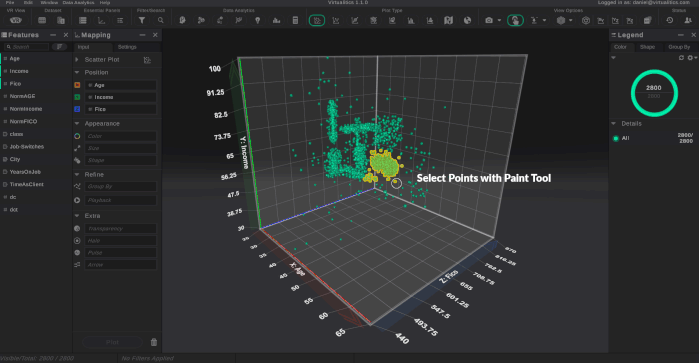Screen dimensions: 699x363
Task: Click the blue Z axis swatch beside Fico
Action: point(77,109)
